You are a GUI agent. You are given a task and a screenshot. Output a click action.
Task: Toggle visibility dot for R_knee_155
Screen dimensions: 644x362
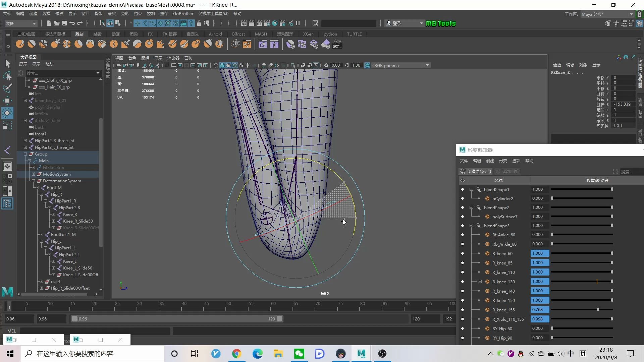tap(463, 310)
